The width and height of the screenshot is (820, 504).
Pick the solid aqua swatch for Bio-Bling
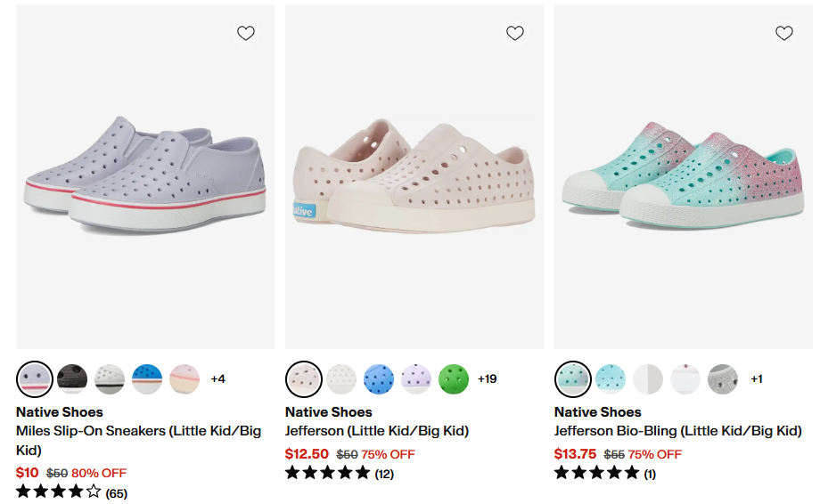click(x=611, y=378)
